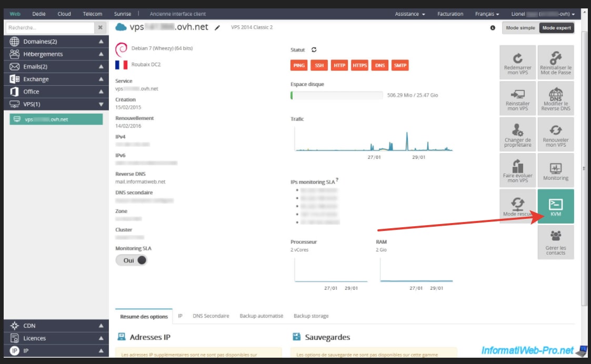The width and height of the screenshot is (591, 364).
Task: Open the Sunrise top navigation item
Action: click(x=123, y=14)
